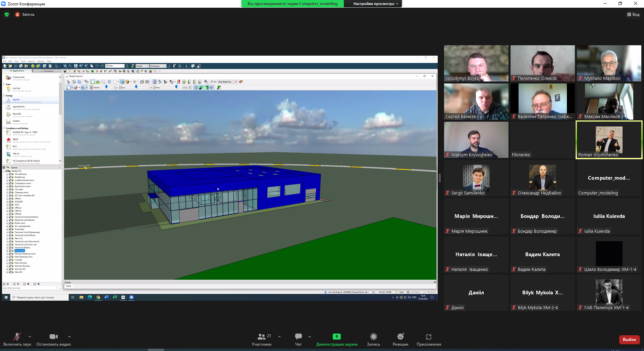Open the MacroFlo application

click(x=17, y=114)
